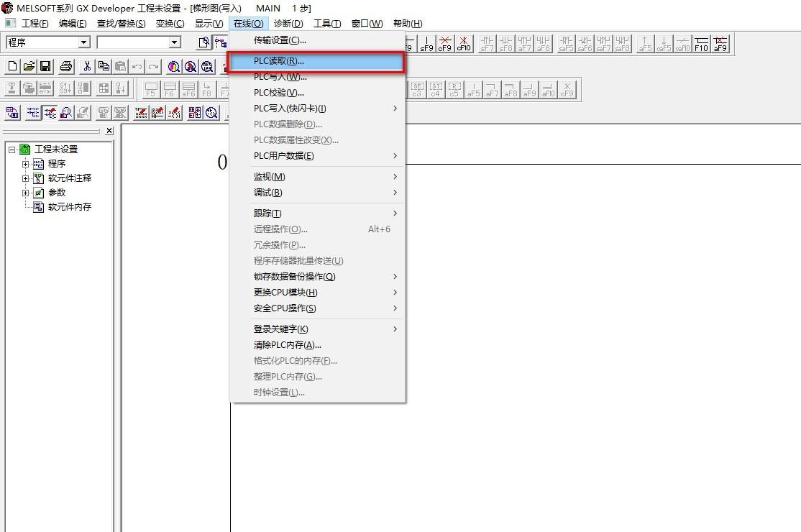
Task: Click the F8 toolbar button
Action: 206,89
